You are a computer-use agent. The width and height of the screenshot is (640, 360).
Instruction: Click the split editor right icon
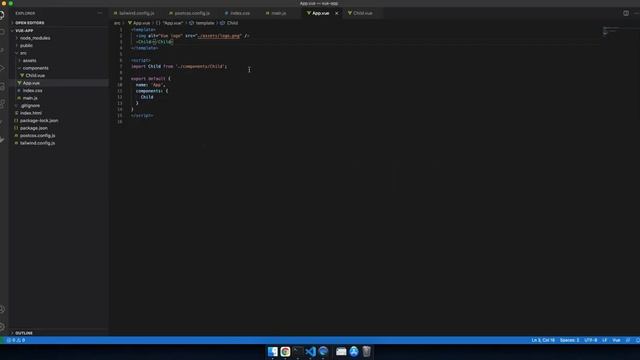[x=626, y=13]
